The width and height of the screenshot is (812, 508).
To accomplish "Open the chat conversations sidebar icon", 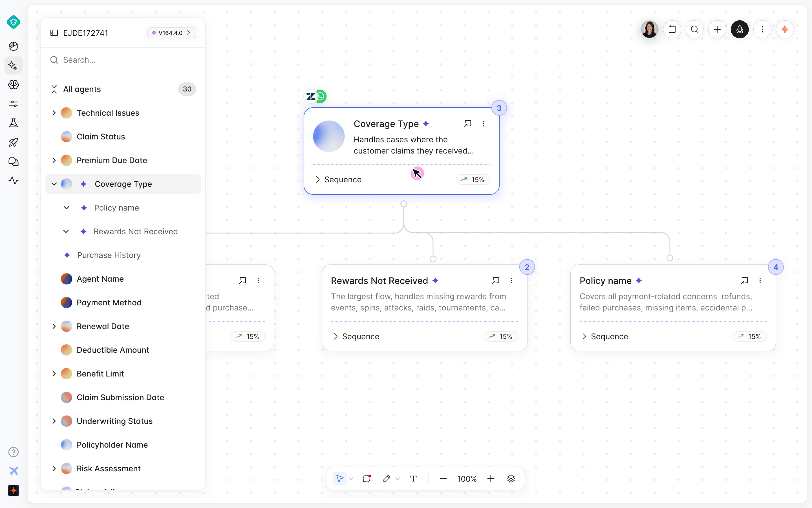I will click(14, 162).
